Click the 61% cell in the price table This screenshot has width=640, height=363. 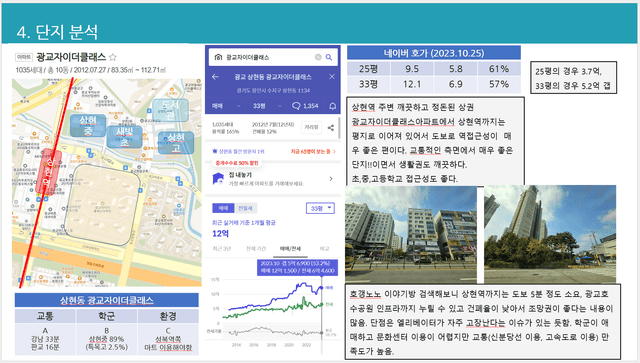499,69
